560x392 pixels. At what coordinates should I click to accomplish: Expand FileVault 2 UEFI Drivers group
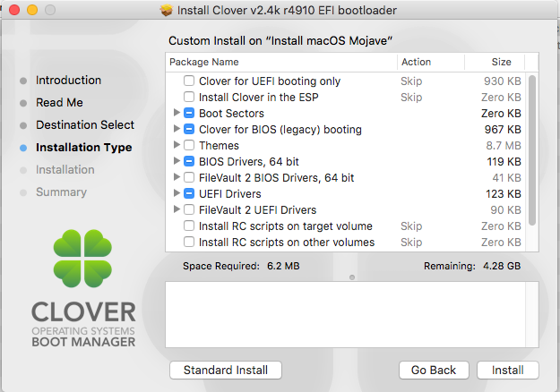177,209
